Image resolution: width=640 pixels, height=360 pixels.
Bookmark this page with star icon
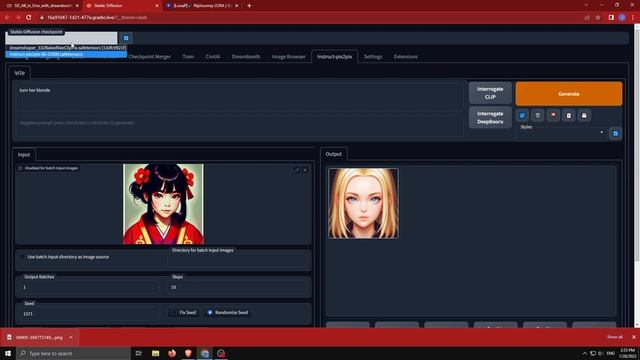click(598, 18)
